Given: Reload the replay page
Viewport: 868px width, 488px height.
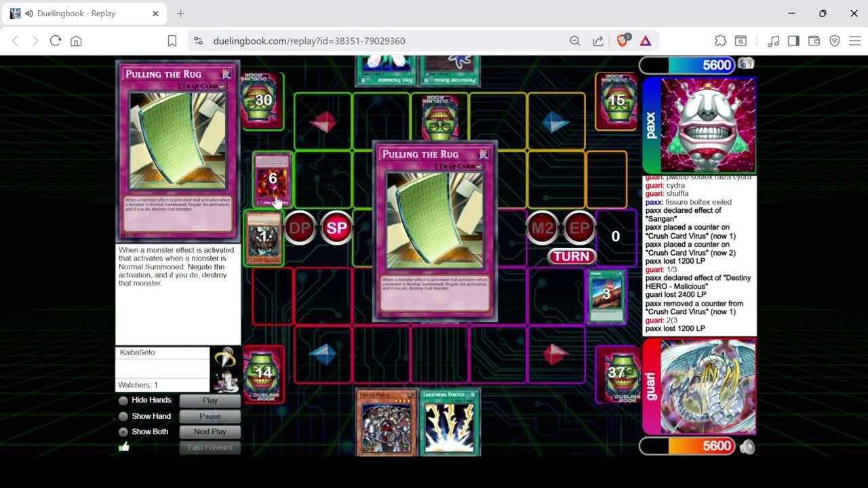Looking at the screenshot, I should [x=56, y=41].
